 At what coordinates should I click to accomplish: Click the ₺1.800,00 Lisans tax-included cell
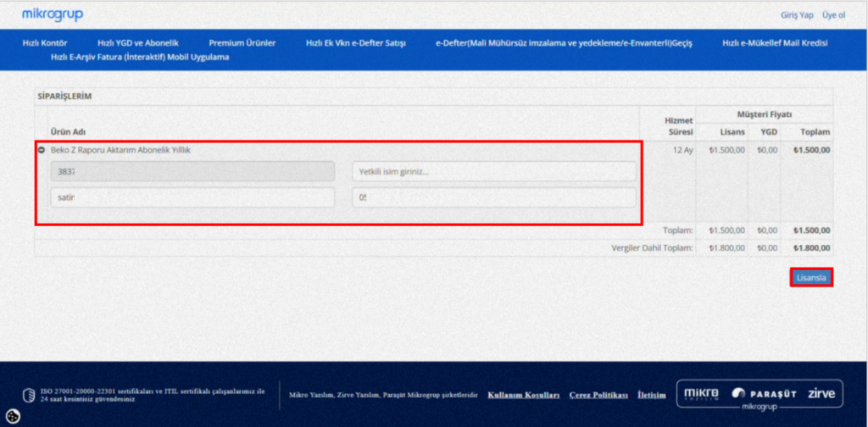[x=726, y=247]
